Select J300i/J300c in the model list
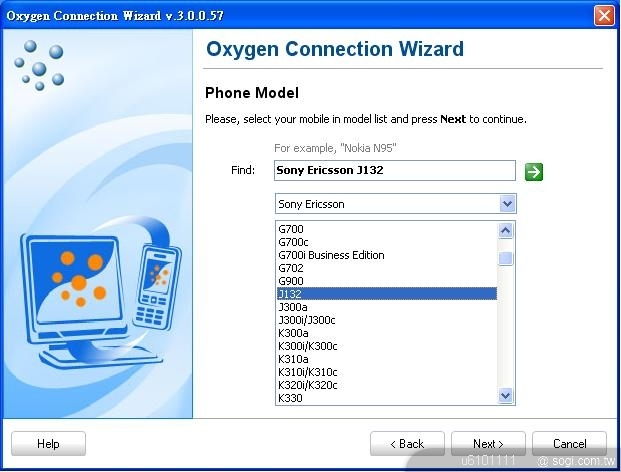The height and width of the screenshot is (472, 621). coord(387,320)
